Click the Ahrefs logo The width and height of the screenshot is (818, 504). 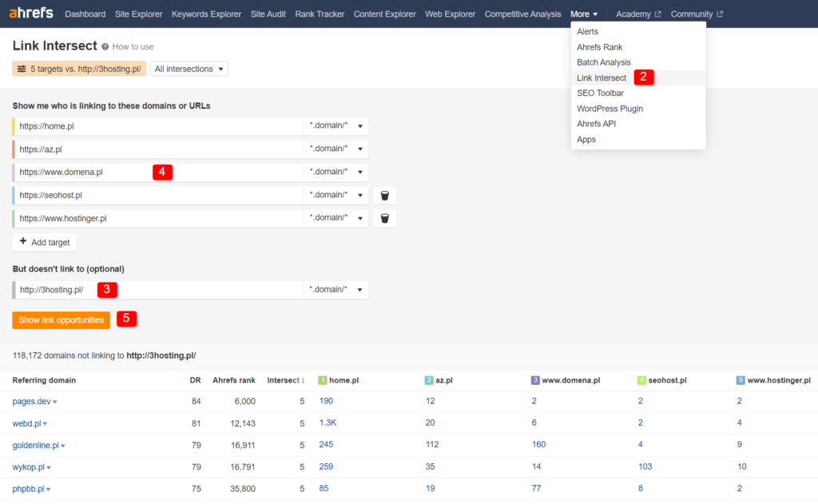(32, 14)
